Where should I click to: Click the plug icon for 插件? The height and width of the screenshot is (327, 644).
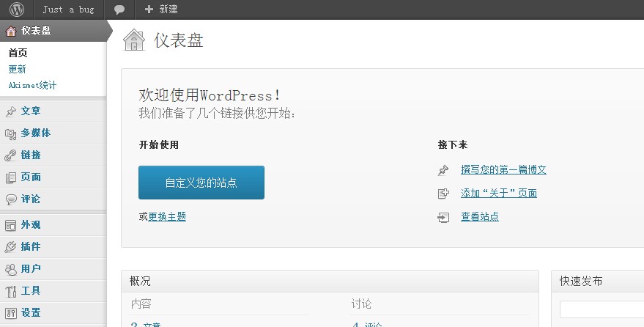coord(11,247)
